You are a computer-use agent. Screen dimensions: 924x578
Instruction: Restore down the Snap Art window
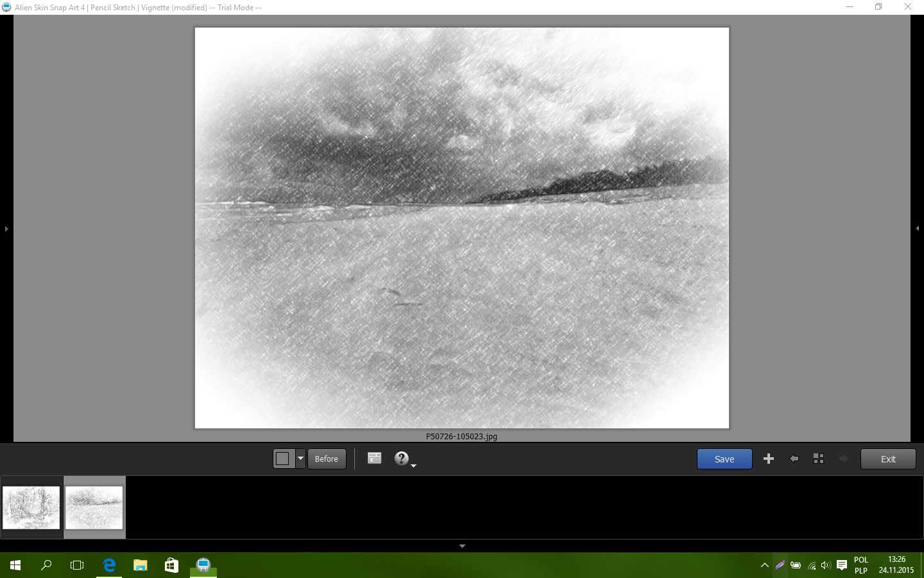click(878, 7)
